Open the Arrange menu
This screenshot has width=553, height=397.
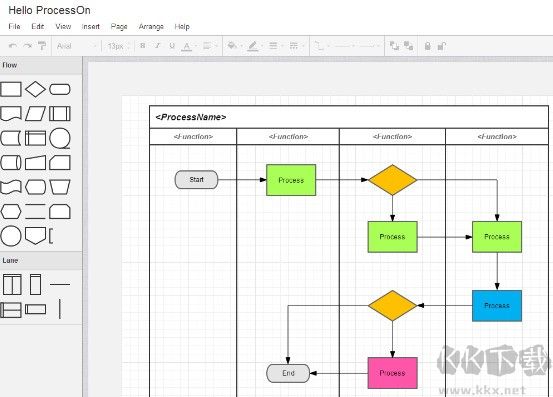151,27
